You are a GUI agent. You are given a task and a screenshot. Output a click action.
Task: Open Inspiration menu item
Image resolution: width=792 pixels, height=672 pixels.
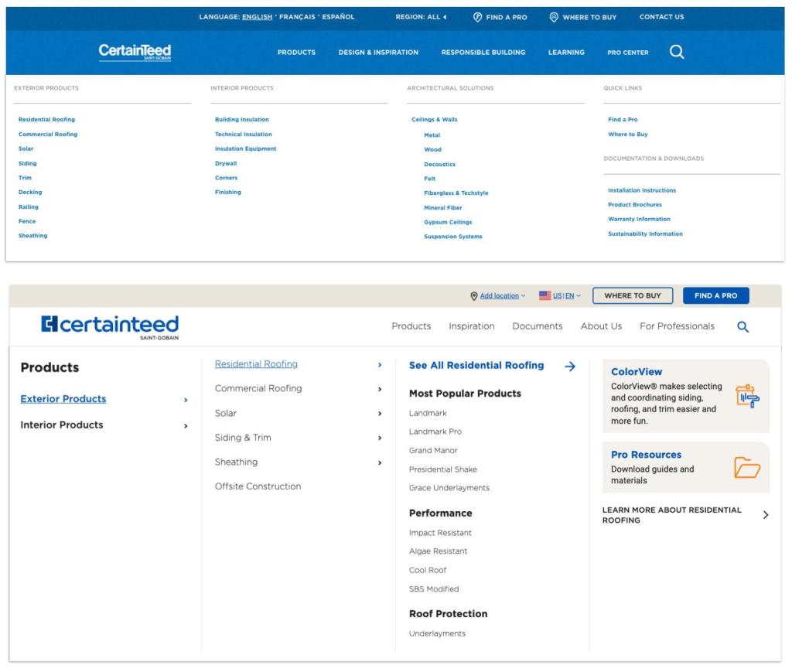(x=471, y=326)
